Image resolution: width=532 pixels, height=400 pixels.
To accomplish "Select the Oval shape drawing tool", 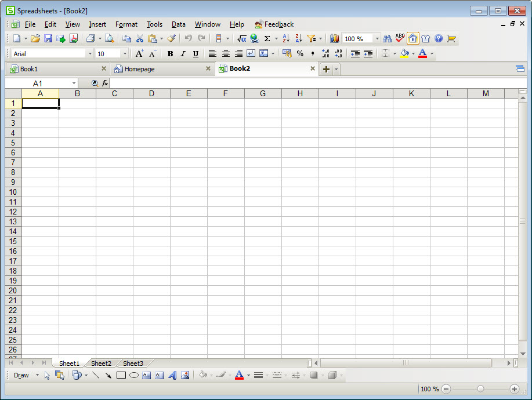I will (x=133, y=375).
